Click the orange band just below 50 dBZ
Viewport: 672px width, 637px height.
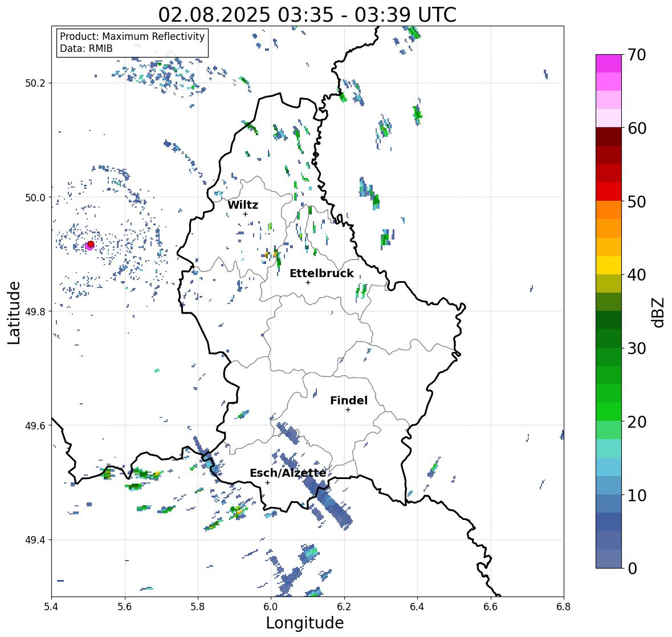(609, 210)
